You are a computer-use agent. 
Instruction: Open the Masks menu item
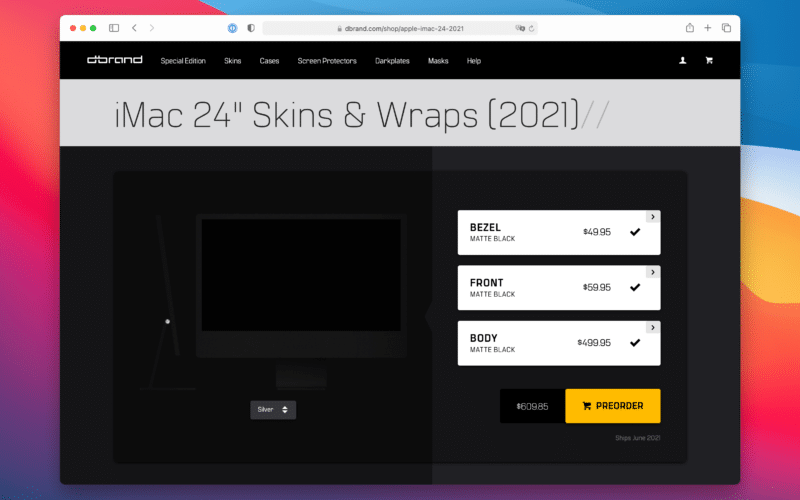coord(438,61)
